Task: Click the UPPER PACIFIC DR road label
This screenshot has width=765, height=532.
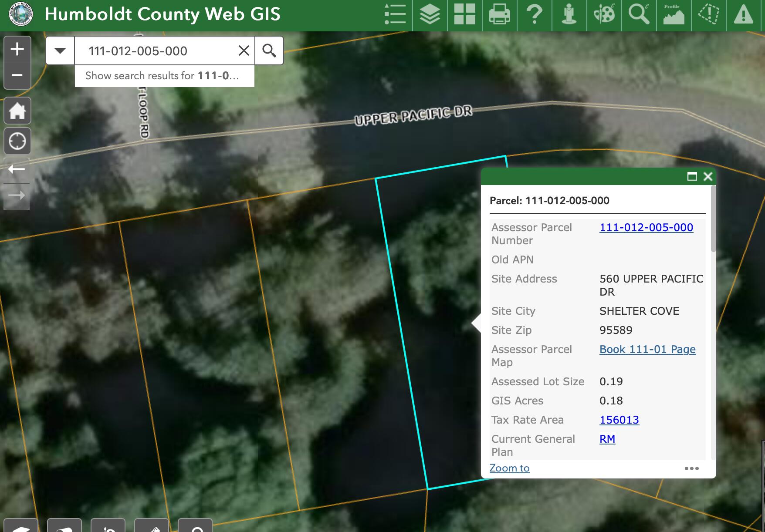Action: tap(413, 115)
